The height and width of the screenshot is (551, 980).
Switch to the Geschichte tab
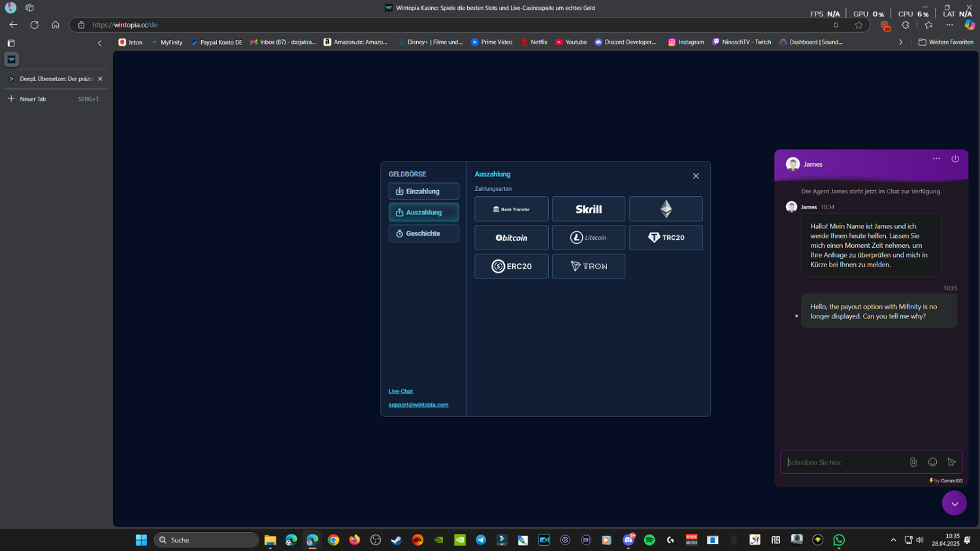pyautogui.click(x=423, y=233)
